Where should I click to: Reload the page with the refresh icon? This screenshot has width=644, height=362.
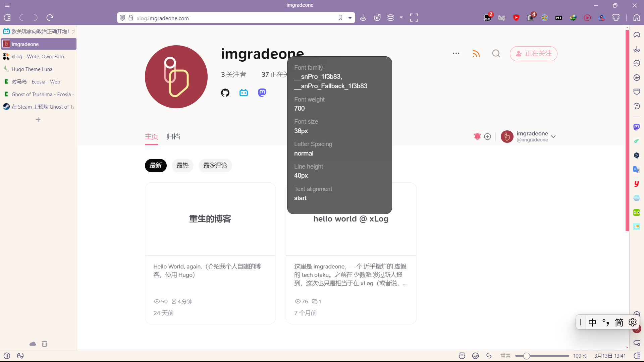point(50,18)
